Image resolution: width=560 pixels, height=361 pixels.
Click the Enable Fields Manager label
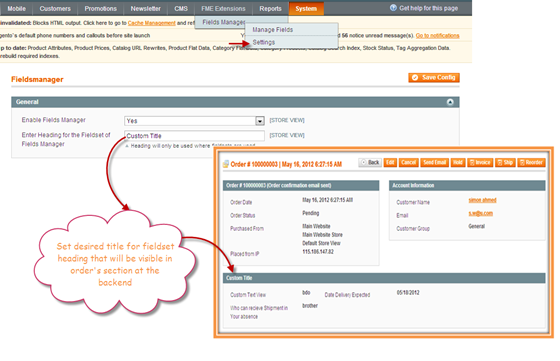pos(54,120)
